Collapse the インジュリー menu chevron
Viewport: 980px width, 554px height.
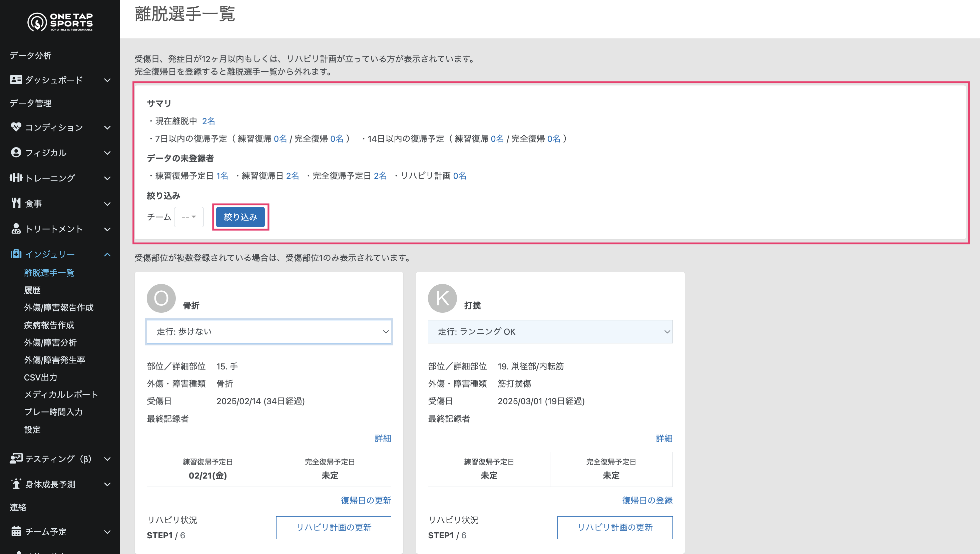(107, 254)
